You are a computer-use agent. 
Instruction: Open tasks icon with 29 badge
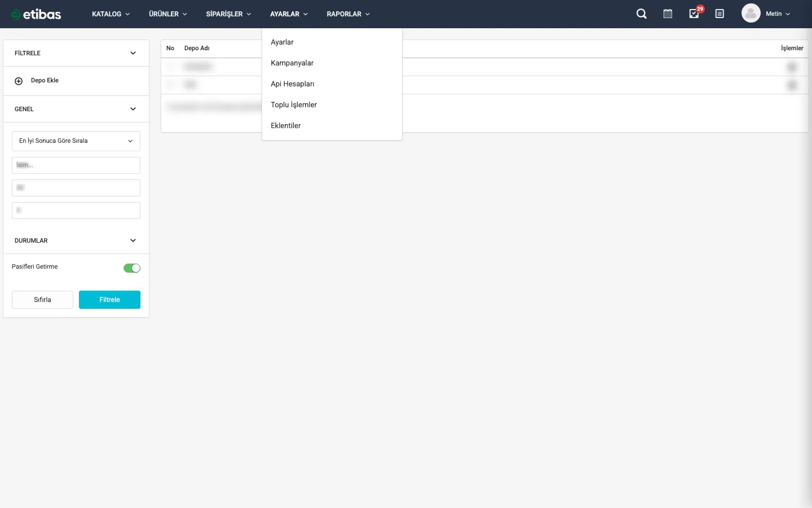tap(694, 14)
